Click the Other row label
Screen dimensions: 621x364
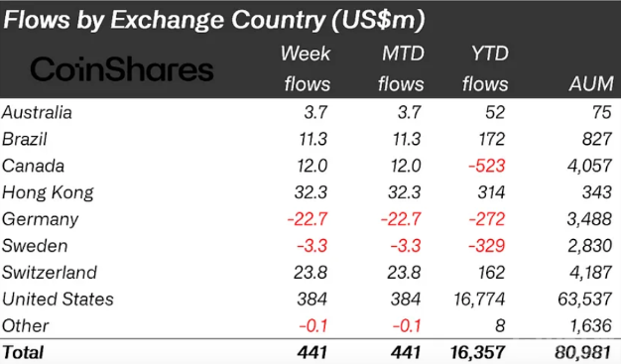coord(25,326)
